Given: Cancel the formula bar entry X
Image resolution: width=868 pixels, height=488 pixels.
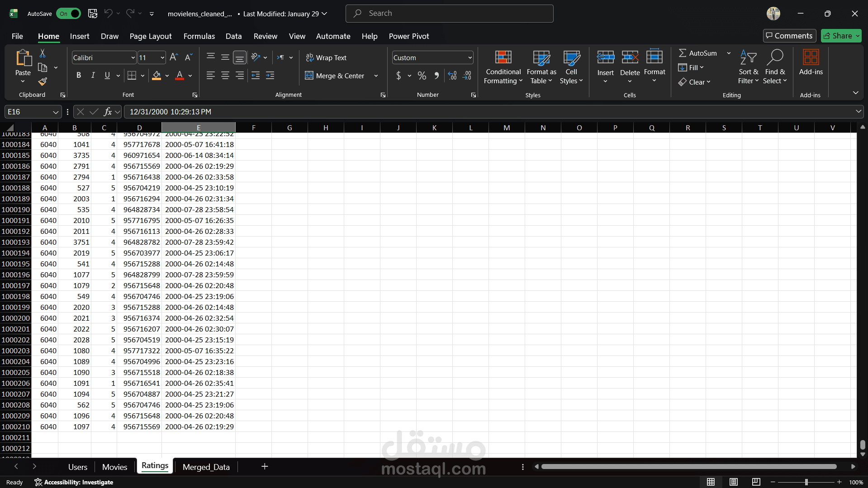Looking at the screenshot, I should [81, 112].
